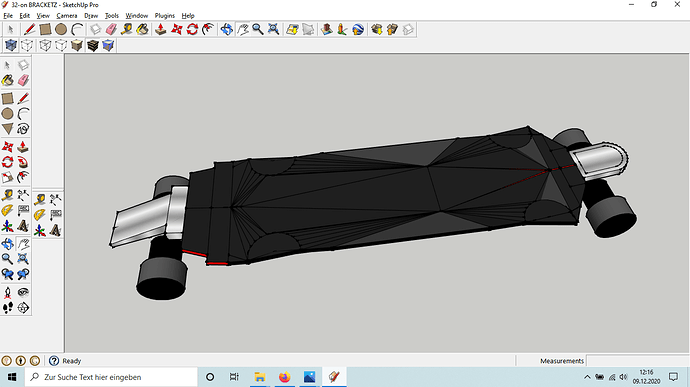
Task: Open the View menu
Action: click(43, 15)
